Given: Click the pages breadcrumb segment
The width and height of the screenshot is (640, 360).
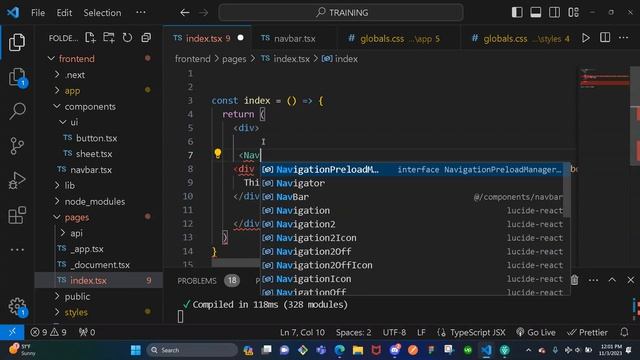Looking at the screenshot, I should [234, 59].
